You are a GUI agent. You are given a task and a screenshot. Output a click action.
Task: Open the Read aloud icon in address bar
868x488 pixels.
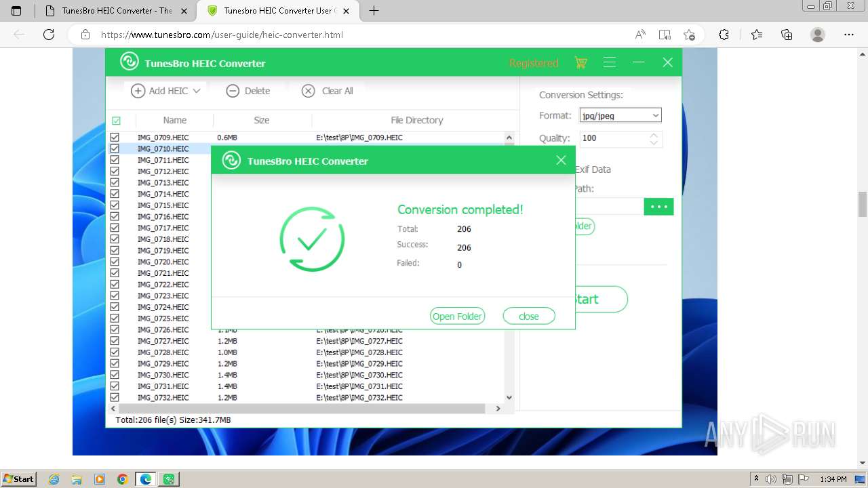click(x=639, y=35)
